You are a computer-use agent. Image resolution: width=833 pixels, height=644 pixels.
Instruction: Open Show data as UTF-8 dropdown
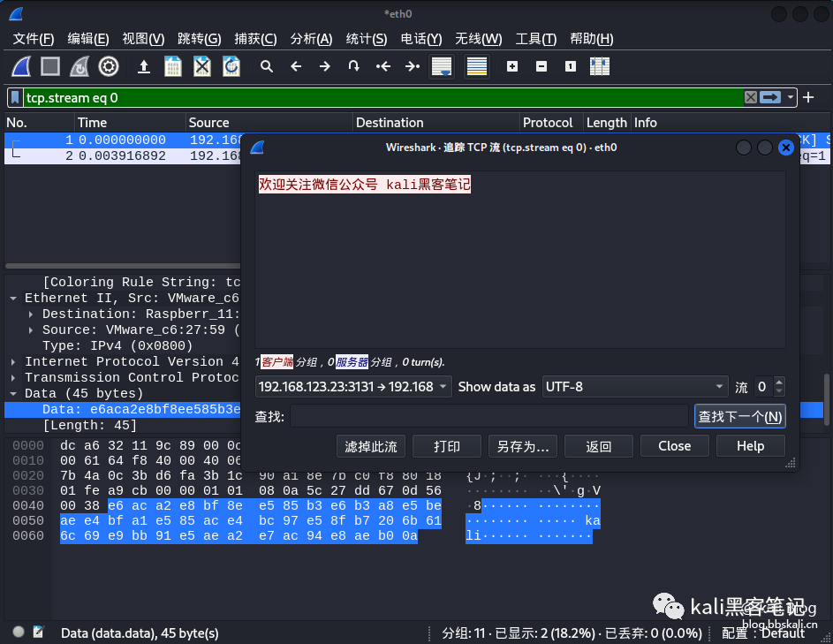(x=635, y=387)
